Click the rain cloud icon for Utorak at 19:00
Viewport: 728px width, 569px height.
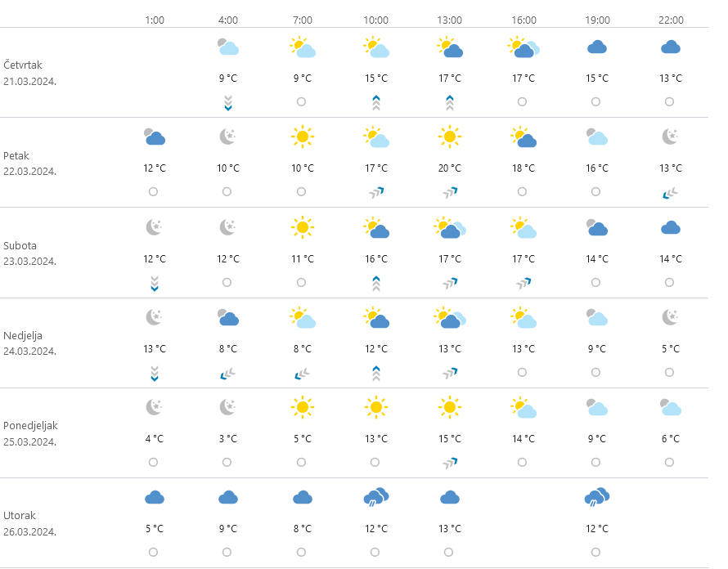click(596, 497)
